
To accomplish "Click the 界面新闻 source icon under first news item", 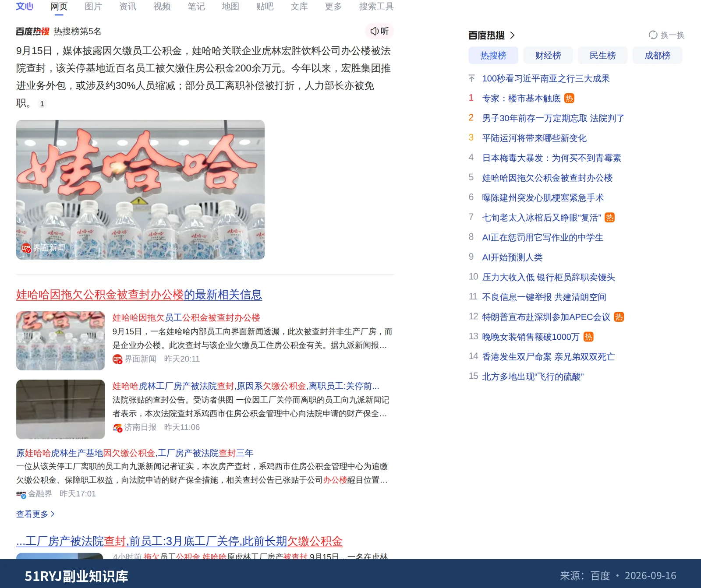I will tap(117, 359).
